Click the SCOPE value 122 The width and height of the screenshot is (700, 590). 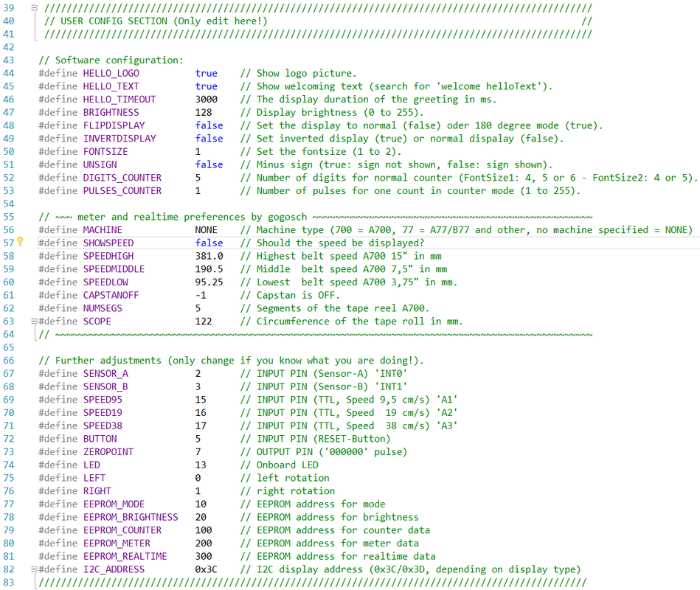click(204, 322)
